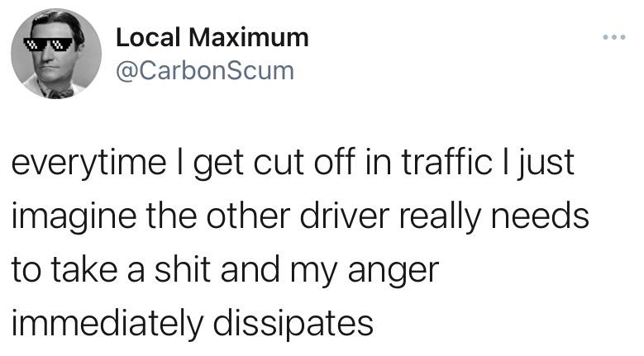Click the word "dissipates" in the tweet
Screen dimensions: 644x356
coord(293,324)
